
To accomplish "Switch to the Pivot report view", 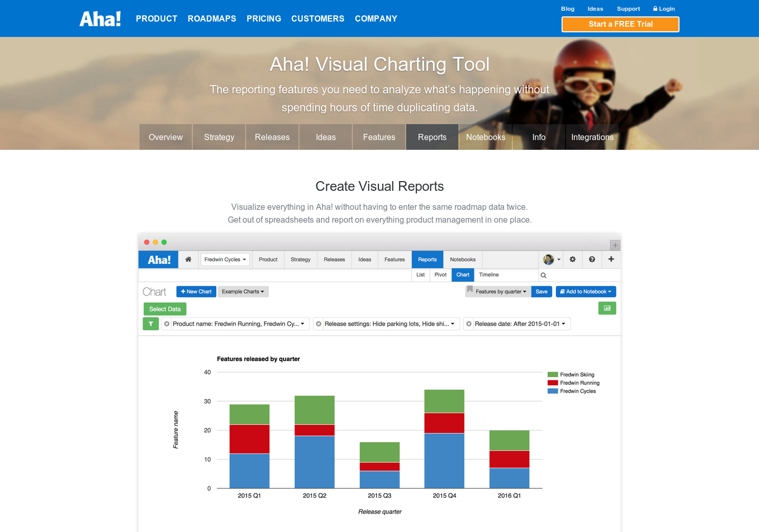I will [x=441, y=275].
